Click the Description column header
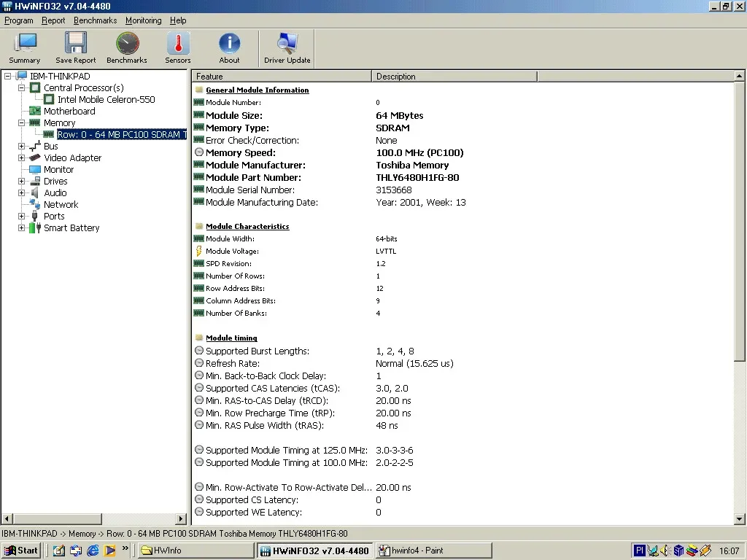This screenshot has width=747, height=560. 454,76
